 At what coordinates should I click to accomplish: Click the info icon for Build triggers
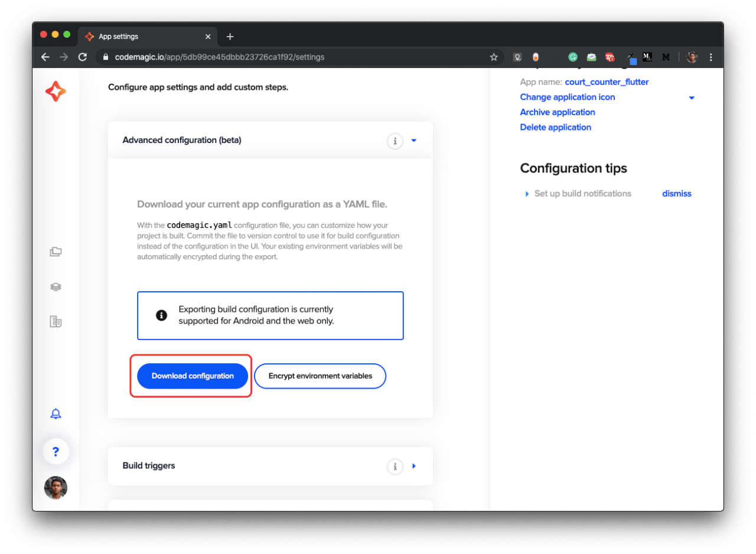395,467
